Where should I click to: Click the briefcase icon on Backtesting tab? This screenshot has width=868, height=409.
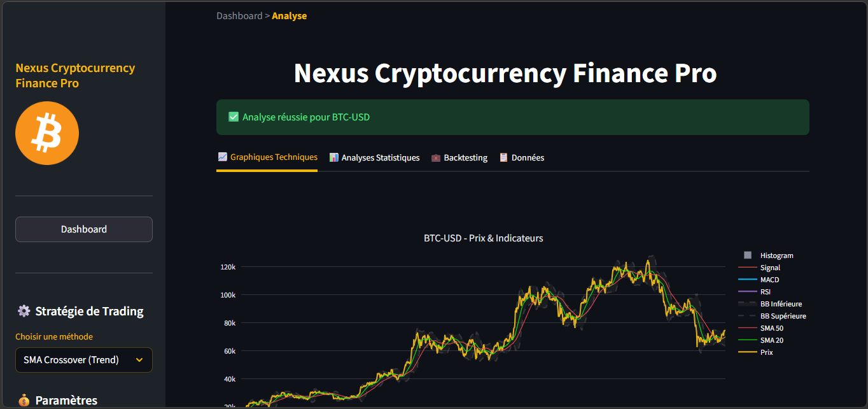[x=436, y=157]
